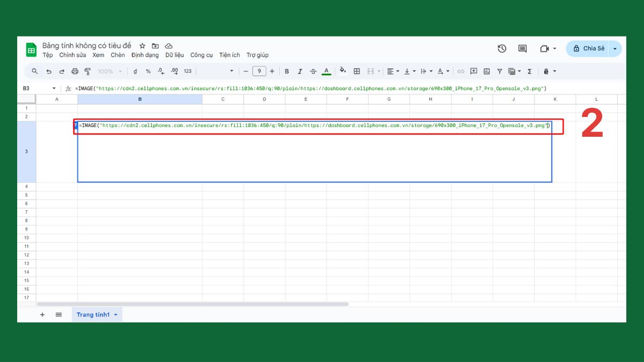644x362 pixels.
Task: Open the Functions sigma icon
Action: pyautogui.click(x=530, y=71)
